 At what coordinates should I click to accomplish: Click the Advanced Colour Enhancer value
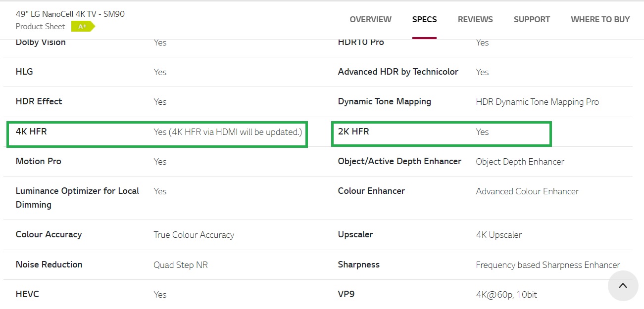527,191
